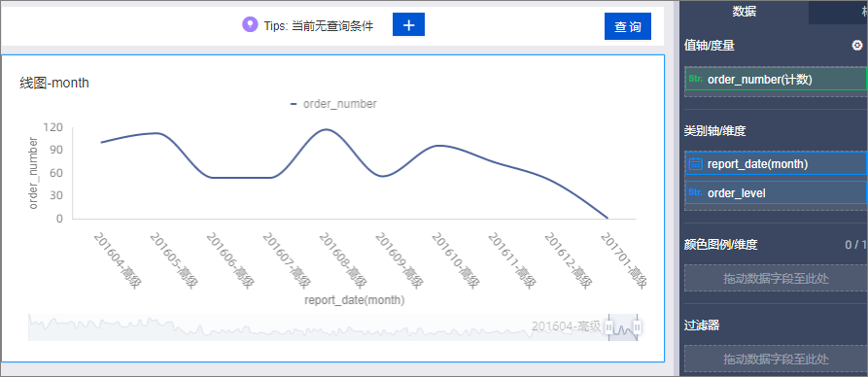Click left handle of chart zoom slider

[x=608, y=327]
